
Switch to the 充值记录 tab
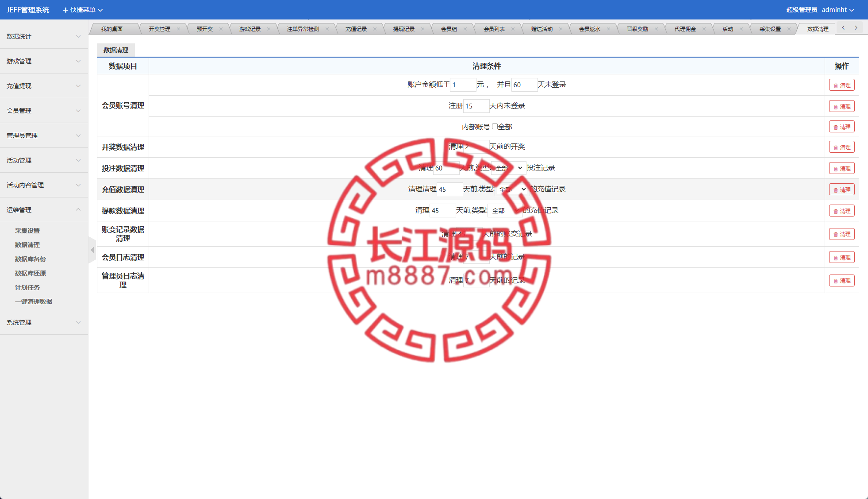point(356,29)
